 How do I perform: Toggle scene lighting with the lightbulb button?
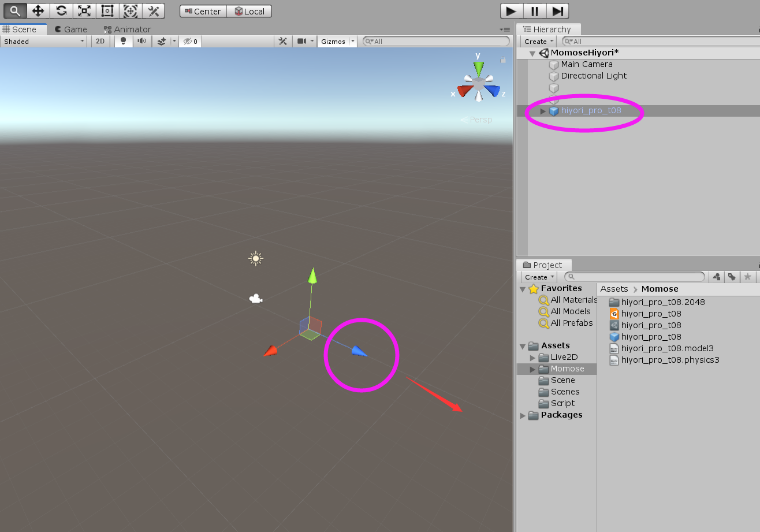(x=122, y=42)
